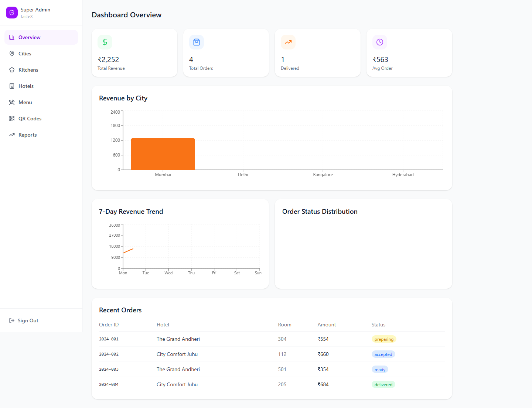Click the ₹684 amount cell

[323, 384]
